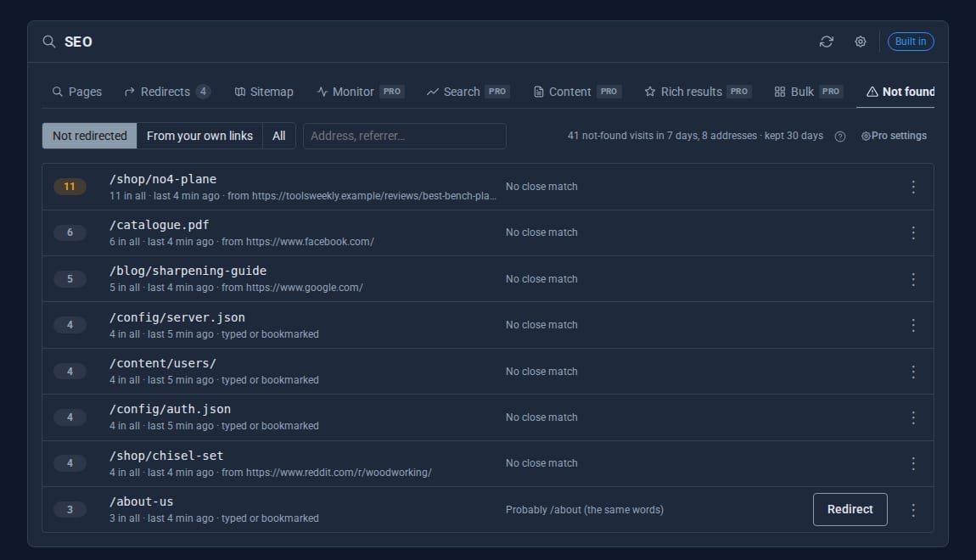Open more options for /shop/no4-plane
The width and height of the screenshot is (976, 560).
pos(913,187)
